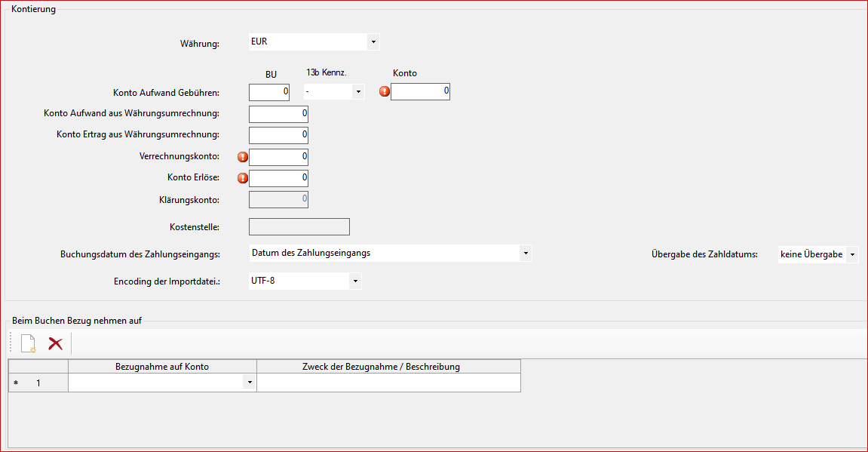Click the Verrechnungskonto input field
This screenshot has height=452, width=868.
coord(278,157)
